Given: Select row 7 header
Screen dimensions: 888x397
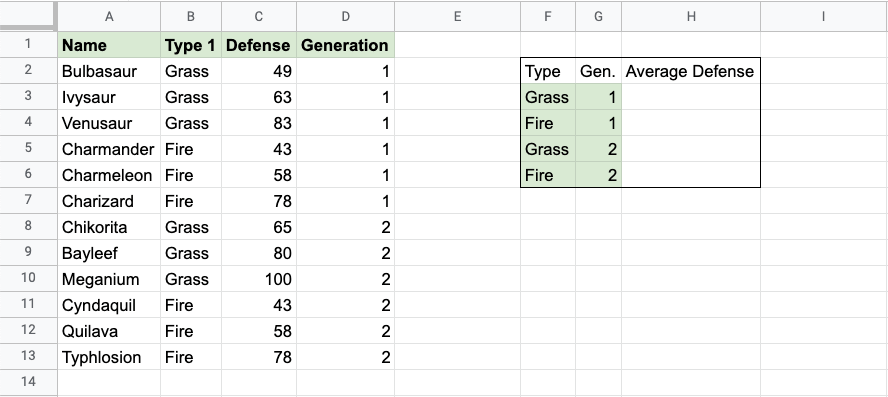Looking at the screenshot, I should (28, 200).
